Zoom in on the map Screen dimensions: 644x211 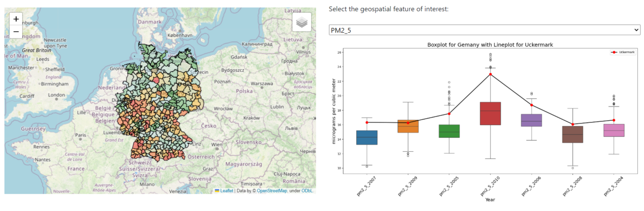click(x=16, y=19)
